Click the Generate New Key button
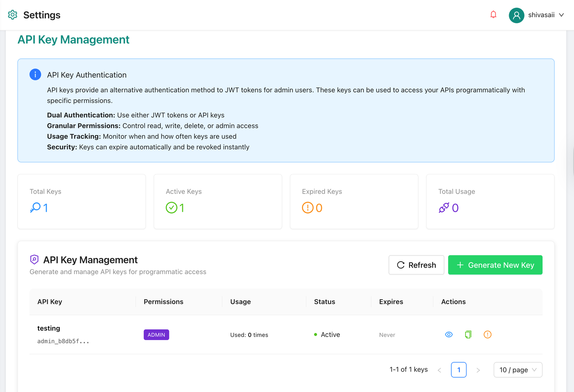The height and width of the screenshot is (392, 574). 495,265
